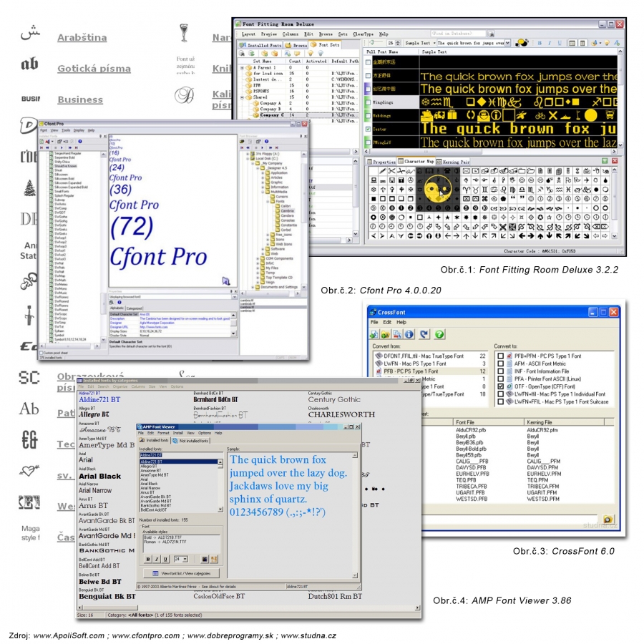
Task: Open Sample Text dropdown in Font Fitting Room
Action: (507, 43)
